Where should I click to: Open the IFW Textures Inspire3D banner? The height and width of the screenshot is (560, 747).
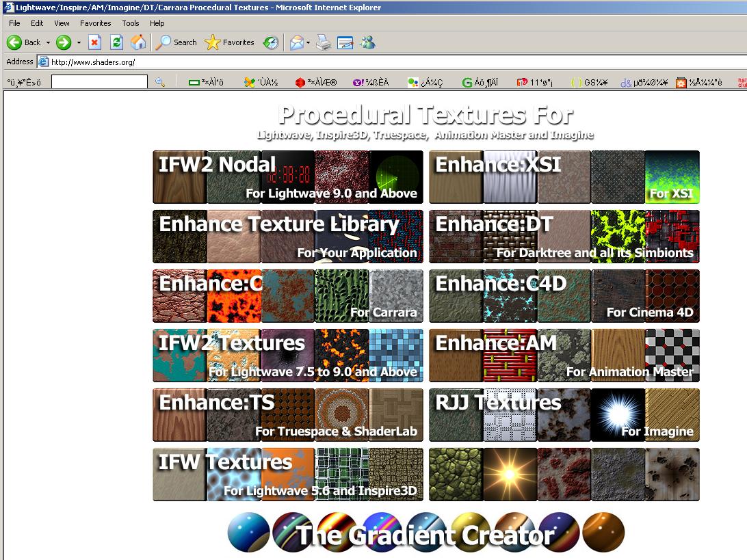pos(288,475)
